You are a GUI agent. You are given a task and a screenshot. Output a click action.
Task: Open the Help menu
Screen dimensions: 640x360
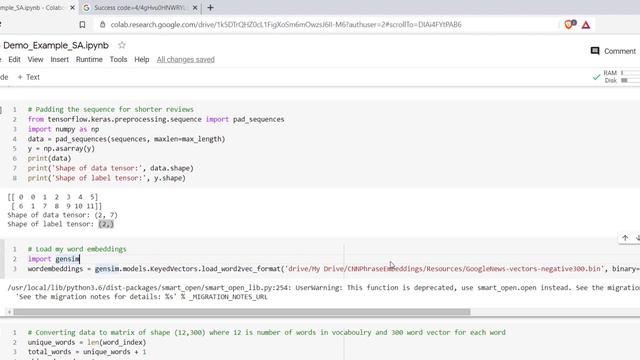click(x=142, y=60)
